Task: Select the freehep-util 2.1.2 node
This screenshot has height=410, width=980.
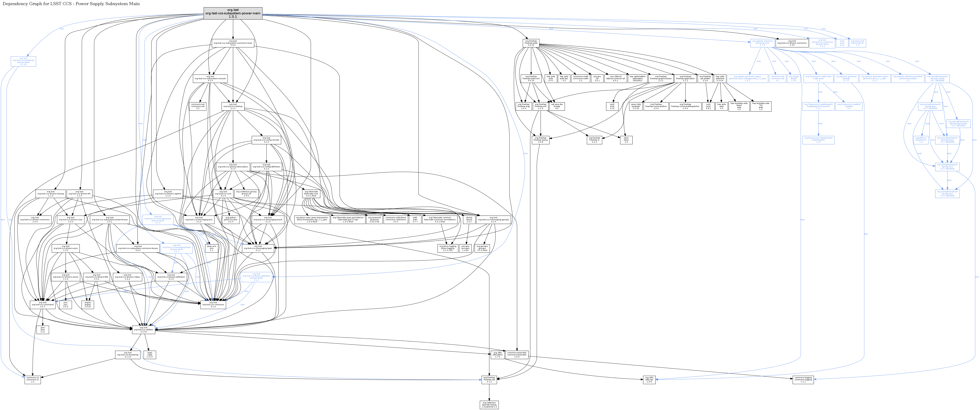Action: (x=489, y=380)
